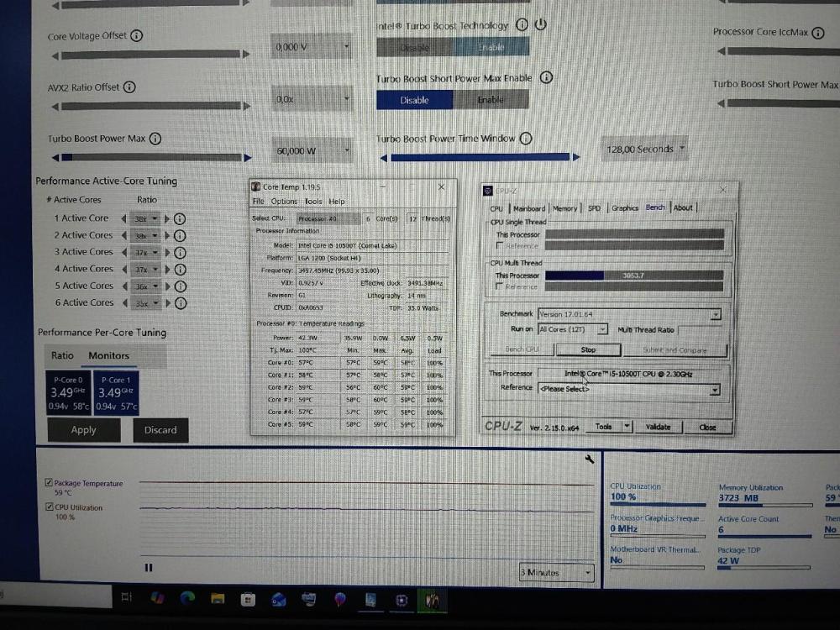Click Core Temp title bar app icon
Image resolution: width=840 pixels, height=630 pixels.
pyautogui.click(x=256, y=186)
